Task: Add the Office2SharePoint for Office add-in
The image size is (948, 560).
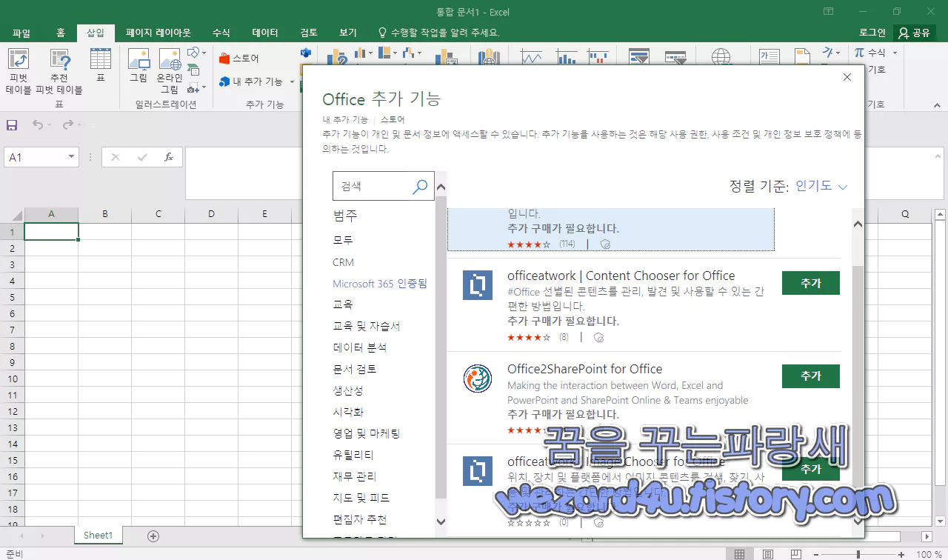Action: pyautogui.click(x=811, y=376)
